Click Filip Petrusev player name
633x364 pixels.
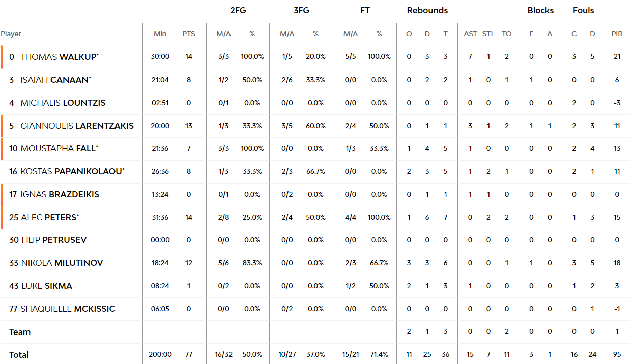[54, 240]
